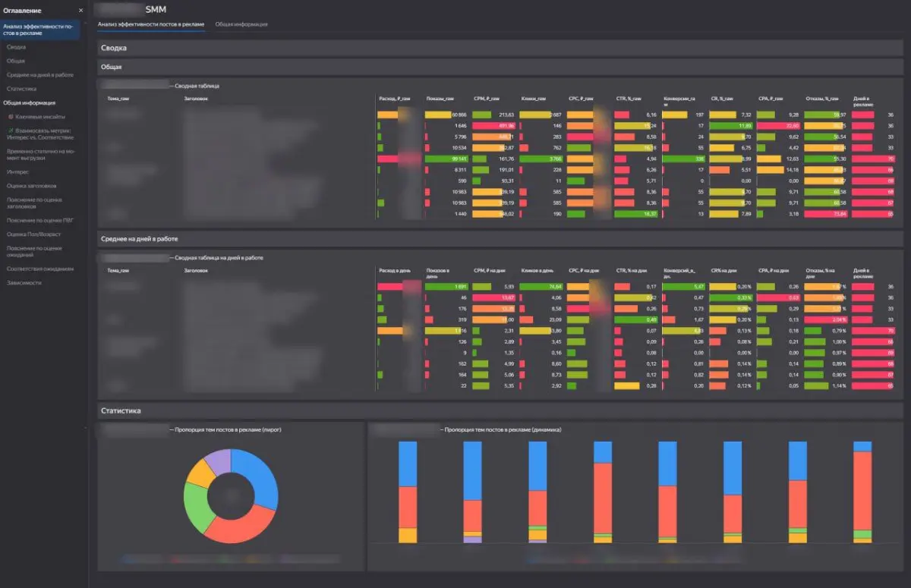This screenshot has width=911, height=588.
Task: Click the Кликов в день column header
Action: click(537, 270)
